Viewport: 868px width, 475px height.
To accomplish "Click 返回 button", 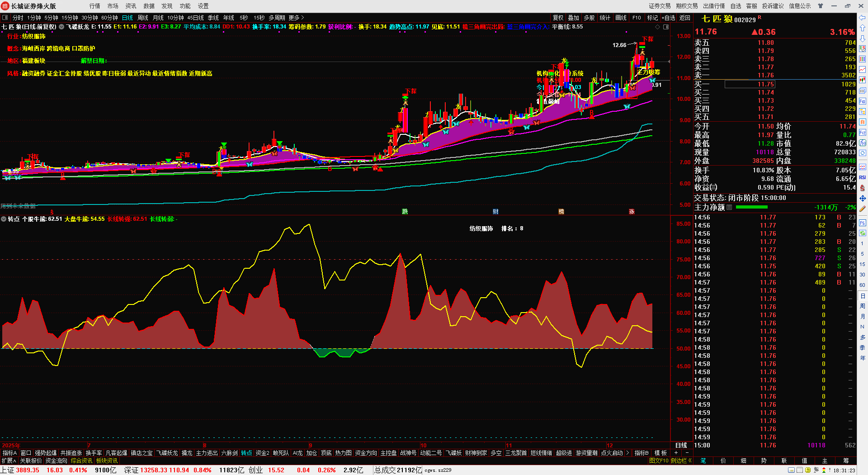I will coord(685,18).
